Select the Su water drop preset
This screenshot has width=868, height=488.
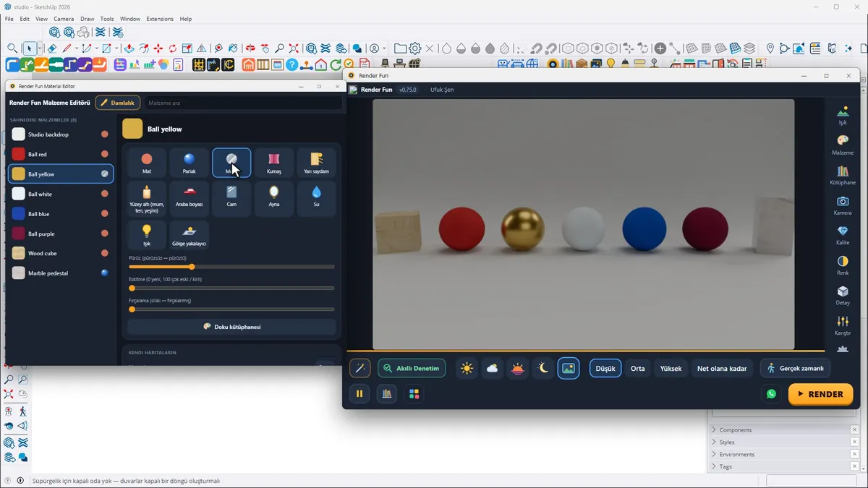316,199
